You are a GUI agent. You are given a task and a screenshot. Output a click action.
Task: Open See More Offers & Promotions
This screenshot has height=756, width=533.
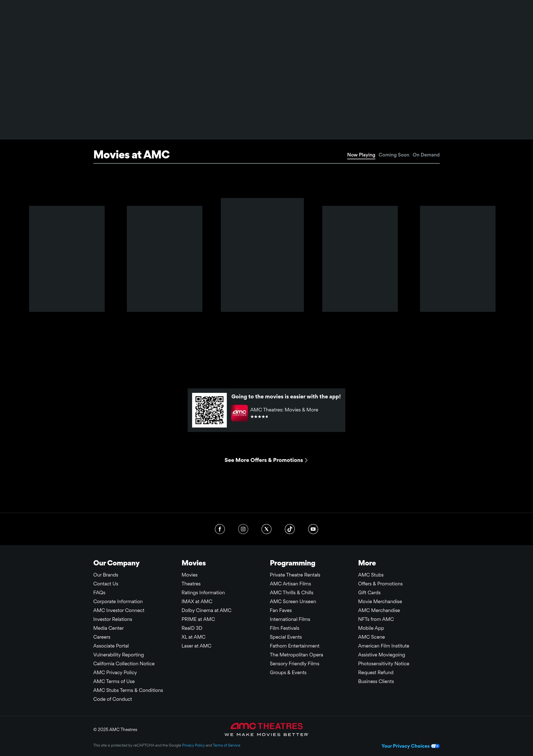point(266,460)
